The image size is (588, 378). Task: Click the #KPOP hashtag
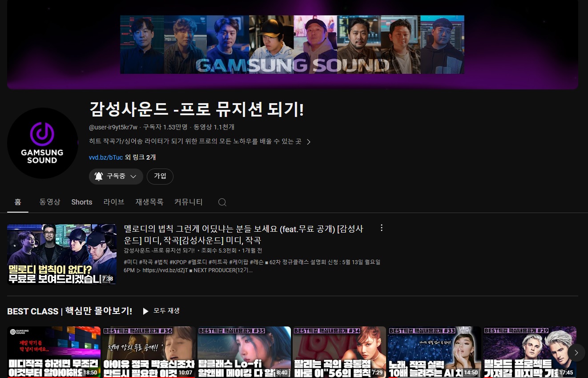tap(178, 262)
